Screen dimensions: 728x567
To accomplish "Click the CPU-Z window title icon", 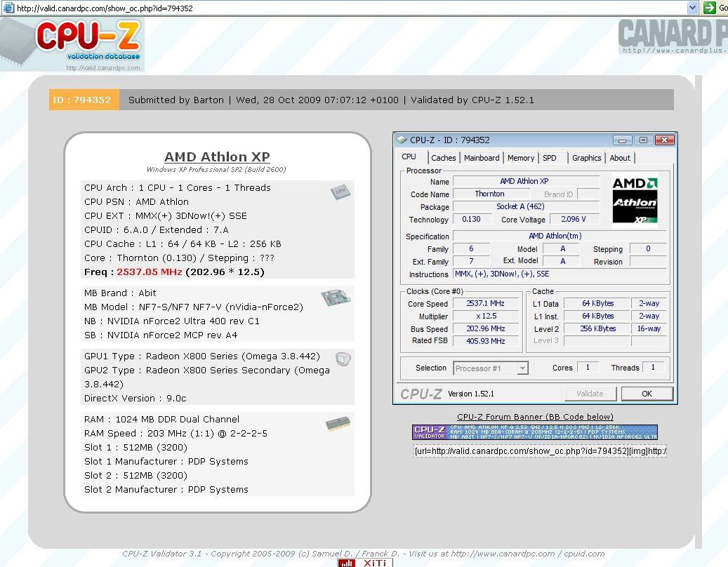I will point(402,140).
